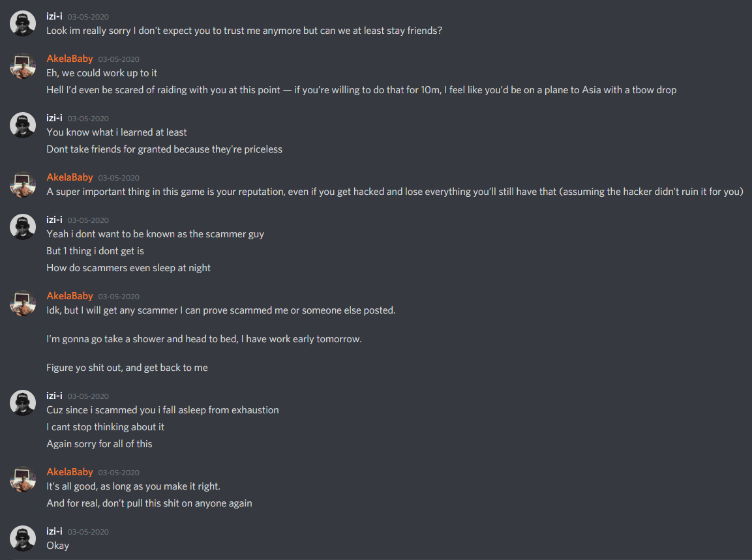The height and width of the screenshot is (560, 752).
Task: Click timestamp on izi-i's "Yeah i dont want" message
Action: pyautogui.click(x=88, y=220)
